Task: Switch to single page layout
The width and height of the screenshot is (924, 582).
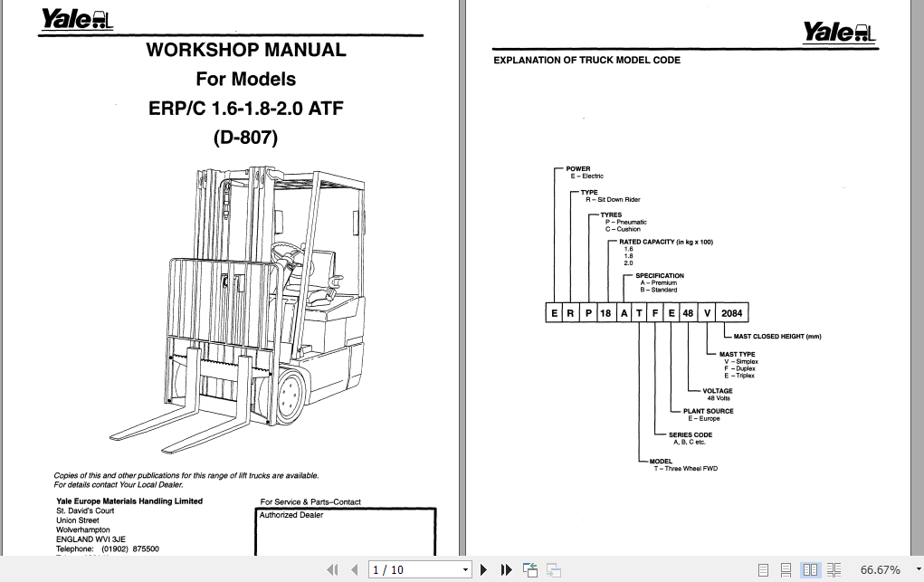Action: pyautogui.click(x=763, y=569)
